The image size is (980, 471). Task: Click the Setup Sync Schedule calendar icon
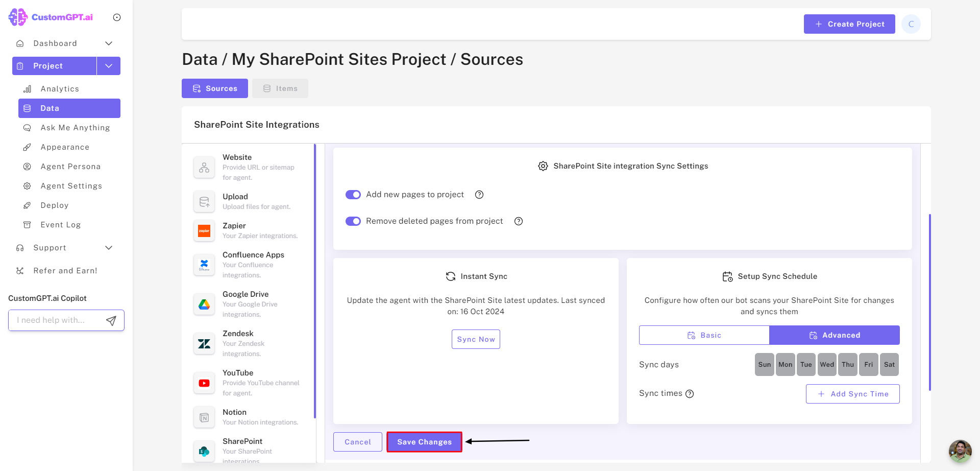pos(727,276)
